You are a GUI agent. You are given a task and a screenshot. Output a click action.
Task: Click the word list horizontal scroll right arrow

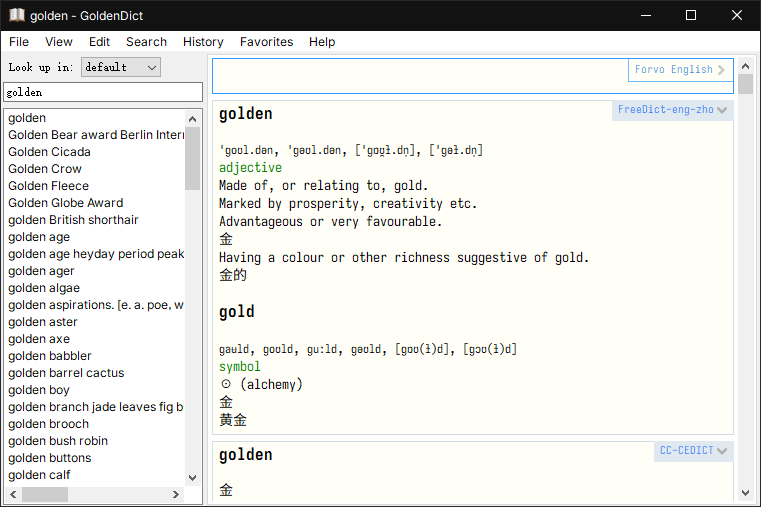pyautogui.click(x=176, y=495)
